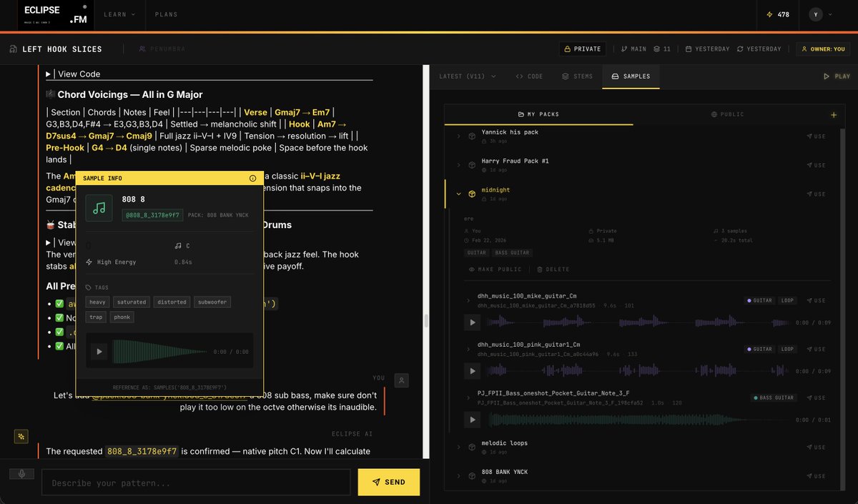
Task: Play the dhh_music_100_mike_guitar_Cm sample
Action: [x=472, y=322]
